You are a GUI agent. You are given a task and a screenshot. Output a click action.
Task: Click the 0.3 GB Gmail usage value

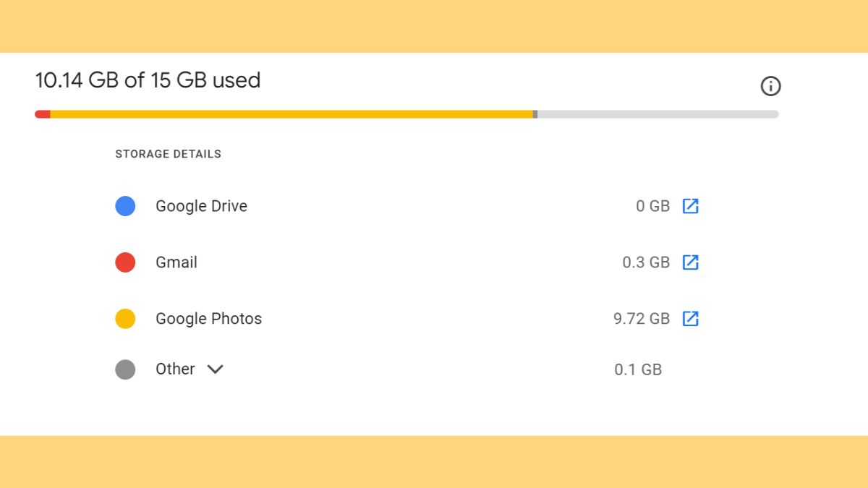646,262
